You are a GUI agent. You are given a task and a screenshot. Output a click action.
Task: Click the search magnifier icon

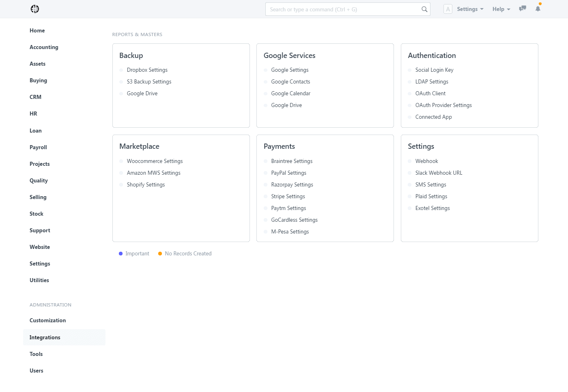424,9
